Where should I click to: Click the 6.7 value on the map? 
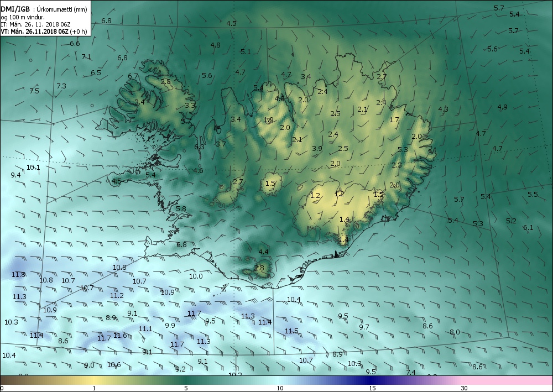[x=133, y=76]
